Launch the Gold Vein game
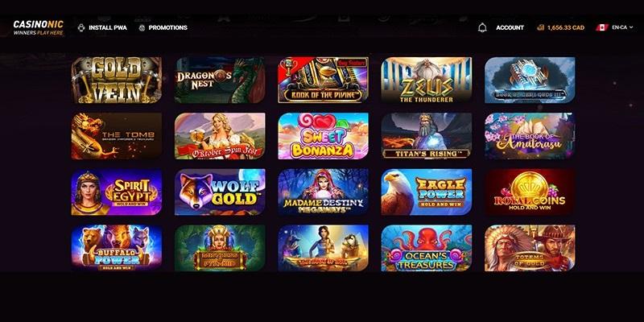This screenshot has height=322, width=644. [117, 80]
